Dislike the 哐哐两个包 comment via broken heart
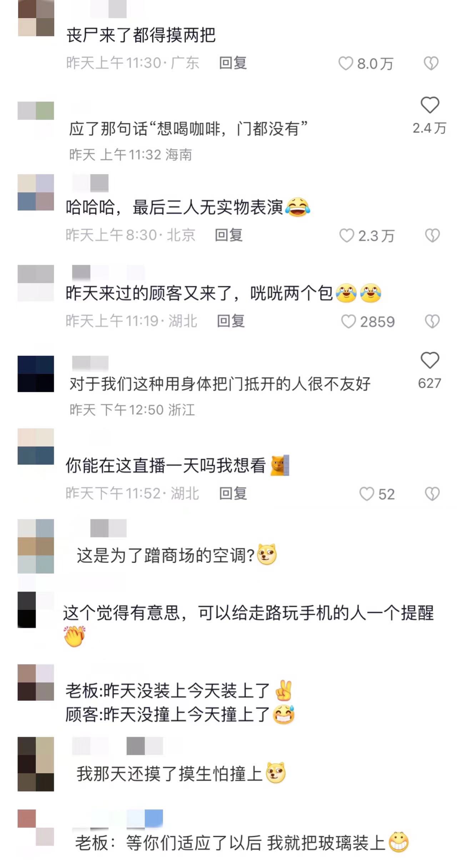457x868 pixels. click(432, 321)
